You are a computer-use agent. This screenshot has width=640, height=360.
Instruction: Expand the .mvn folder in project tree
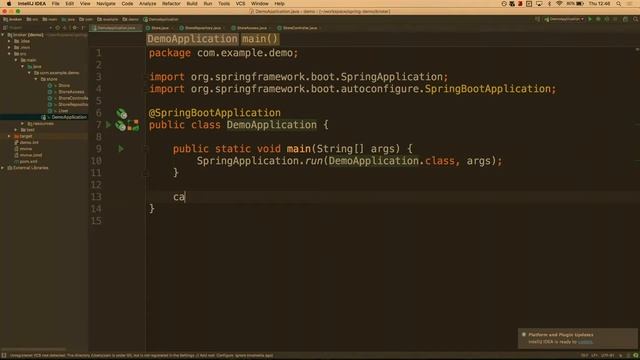[x=9, y=47]
